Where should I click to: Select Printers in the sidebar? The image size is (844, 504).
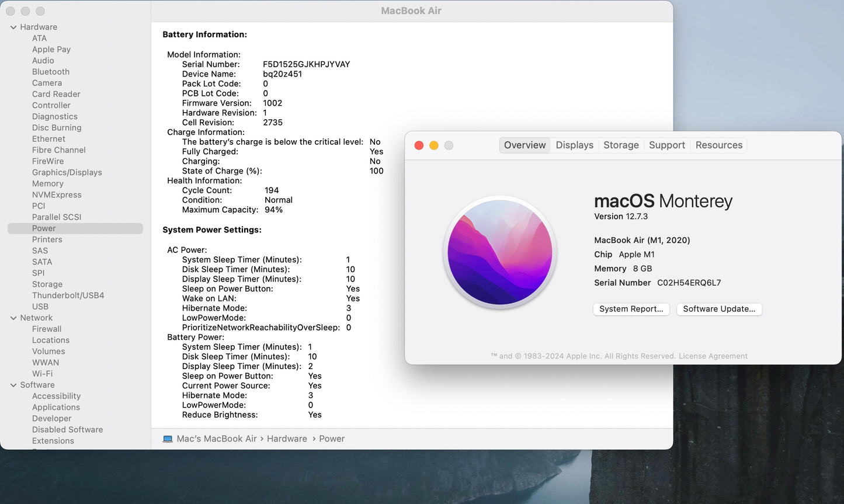click(x=47, y=239)
